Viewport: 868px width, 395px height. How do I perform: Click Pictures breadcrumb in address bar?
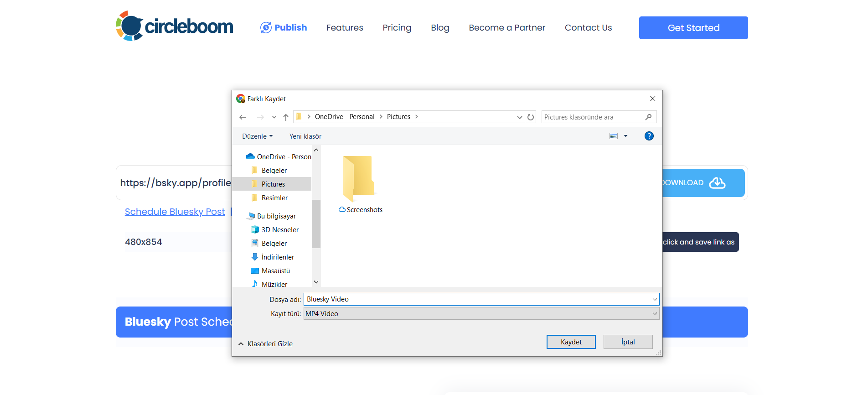tap(398, 117)
